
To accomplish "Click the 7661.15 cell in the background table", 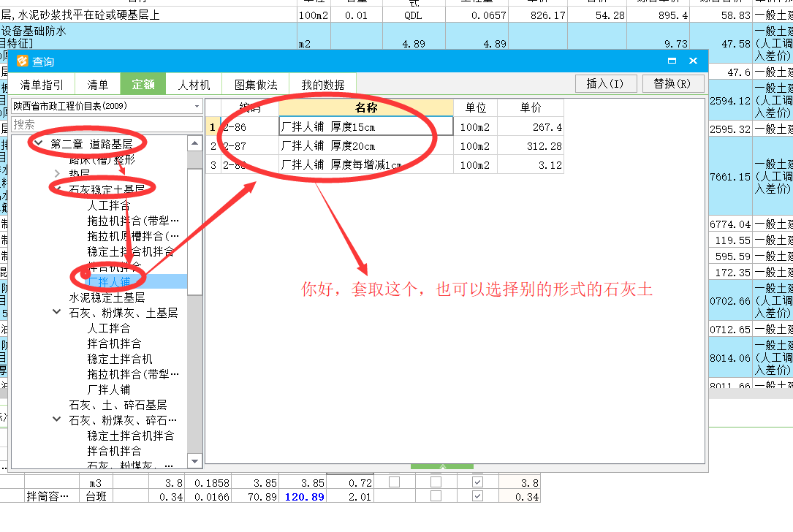I will [730, 177].
